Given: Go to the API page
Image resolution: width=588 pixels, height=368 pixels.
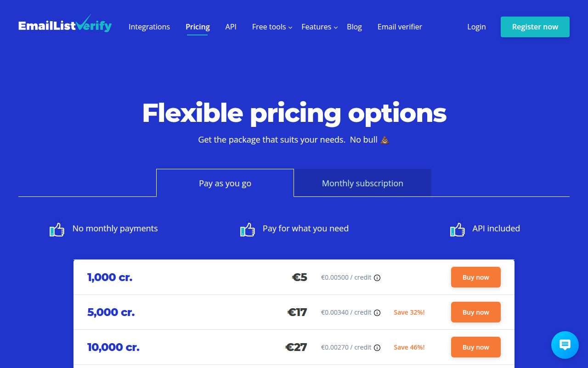Looking at the screenshot, I should [x=231, y=27].
